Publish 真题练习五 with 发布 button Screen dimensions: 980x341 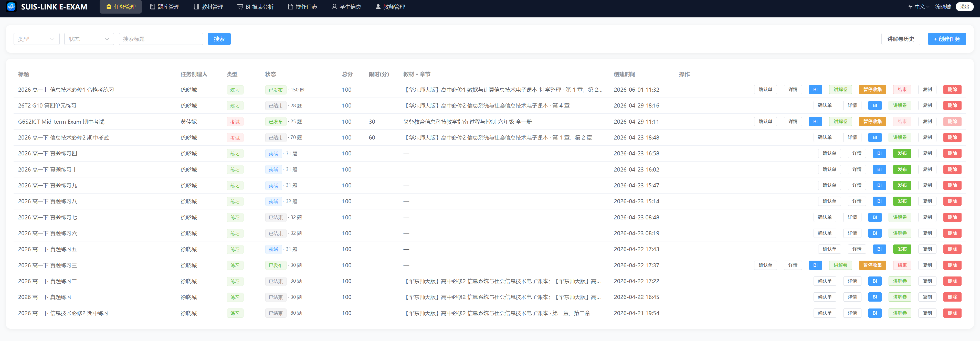pyautogui.click(x=902, y=249)
